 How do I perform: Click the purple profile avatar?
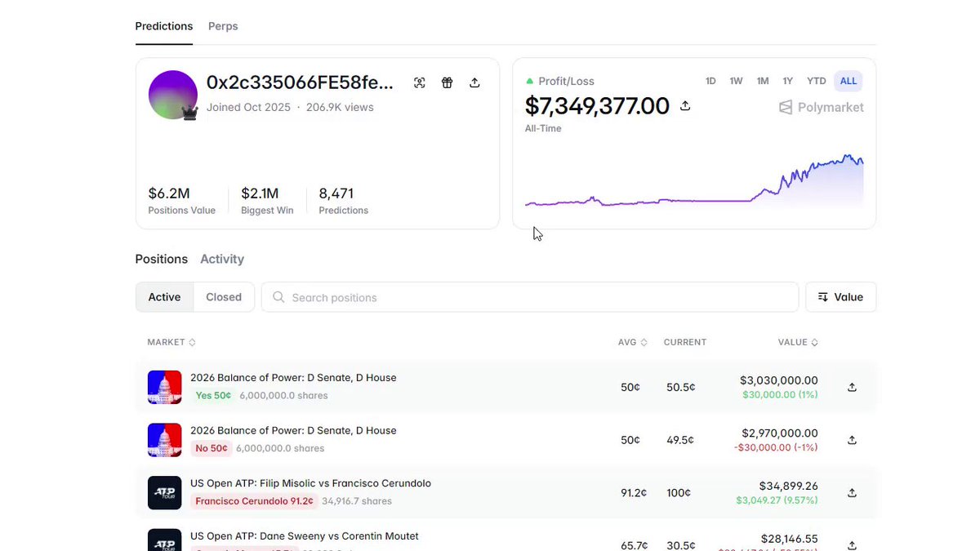pyautogui.click(x=172, y=95)
